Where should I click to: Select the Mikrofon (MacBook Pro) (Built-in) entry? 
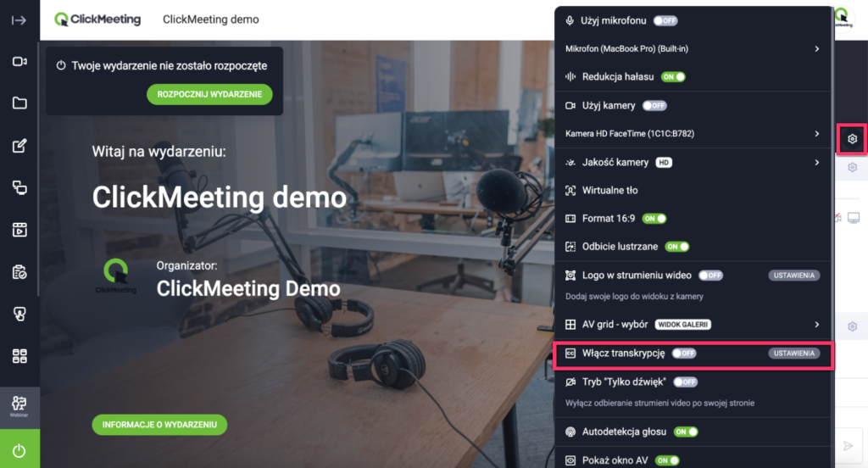693,48
